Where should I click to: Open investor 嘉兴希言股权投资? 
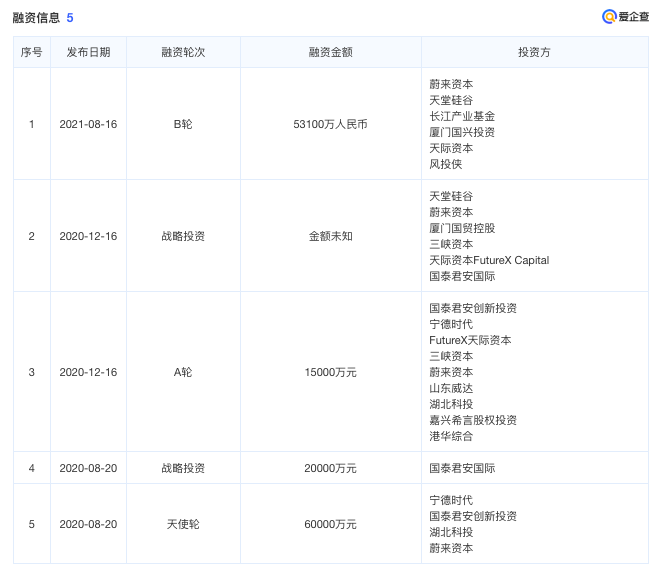(473, 420)
